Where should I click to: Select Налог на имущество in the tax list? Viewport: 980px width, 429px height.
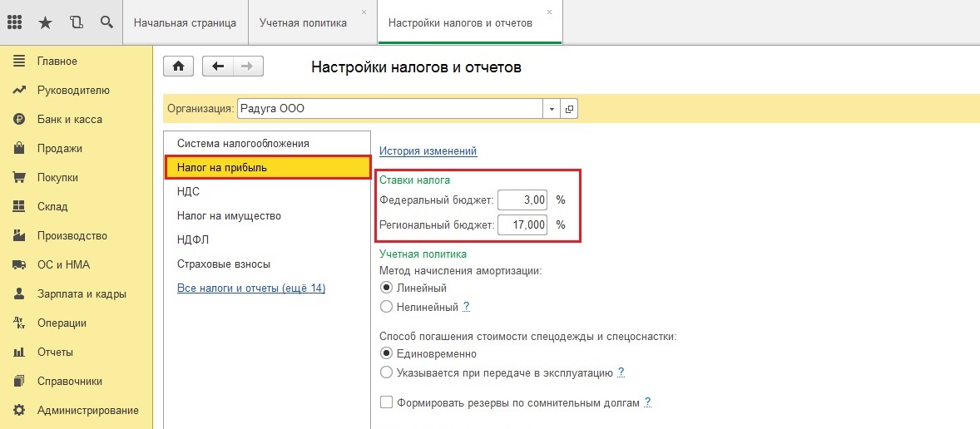coord(268,216)
